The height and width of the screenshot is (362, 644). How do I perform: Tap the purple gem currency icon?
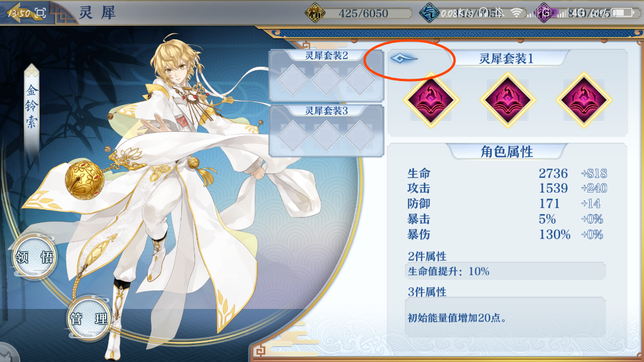coord(544,13)
